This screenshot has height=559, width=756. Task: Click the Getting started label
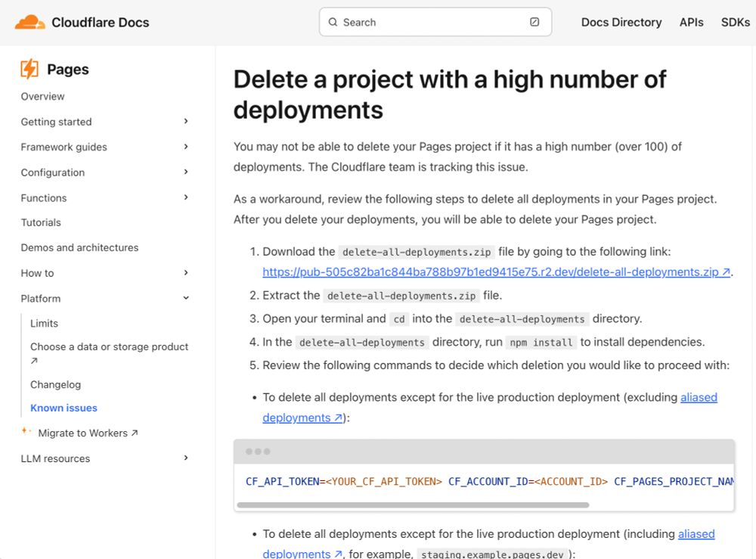pos(56,122)
